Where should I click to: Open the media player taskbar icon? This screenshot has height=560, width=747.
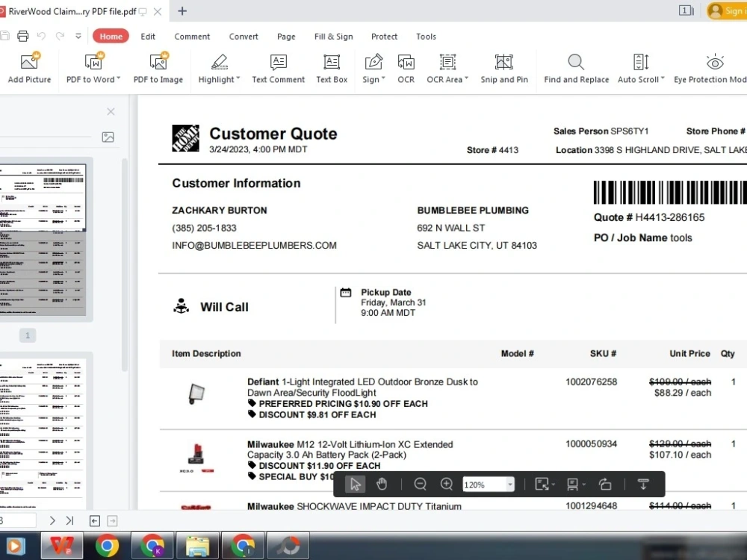tap(14, 546)
